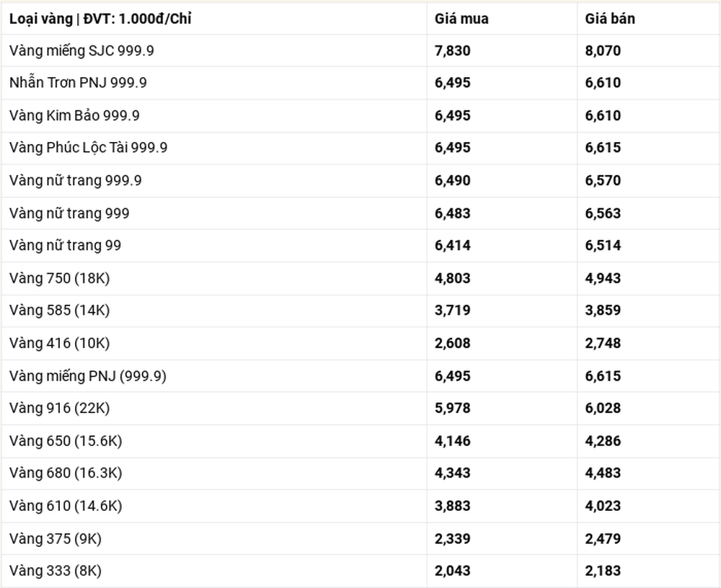Click the SJC buying price 7,830
This screenshot has height=588, width=721.
tap(453, 50)
